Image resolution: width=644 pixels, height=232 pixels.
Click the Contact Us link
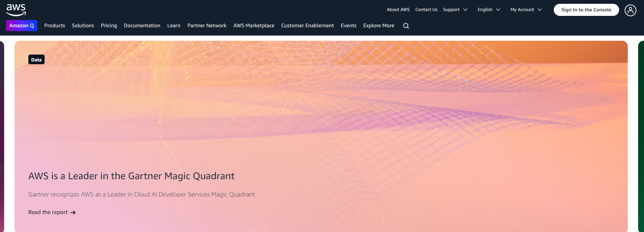pos(426,10)
